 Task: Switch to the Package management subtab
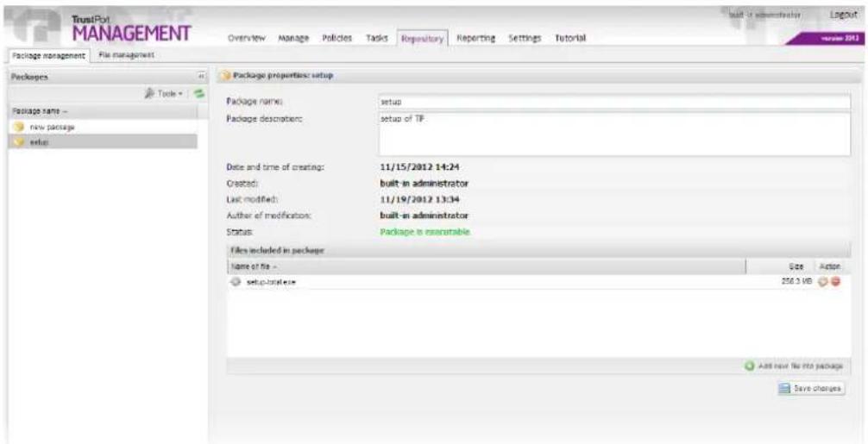[x=48, y=56]
